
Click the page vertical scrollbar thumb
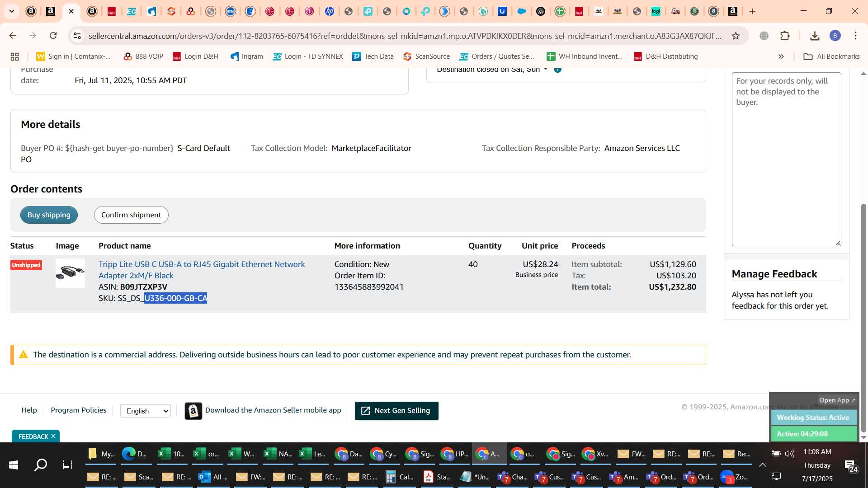(863, 318)
